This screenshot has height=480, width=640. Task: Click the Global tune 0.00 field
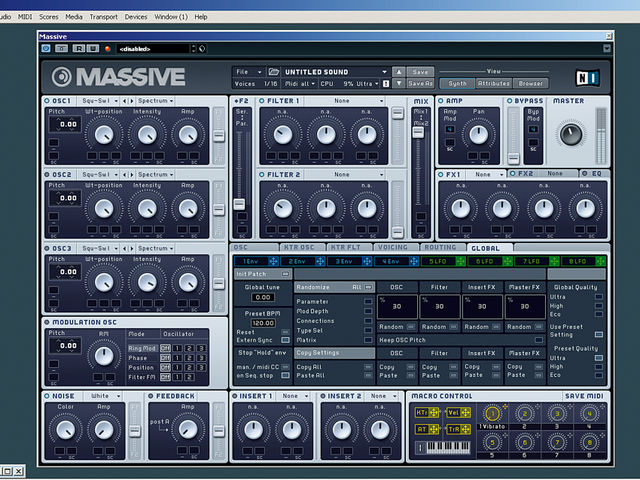(x=263, y=297)
